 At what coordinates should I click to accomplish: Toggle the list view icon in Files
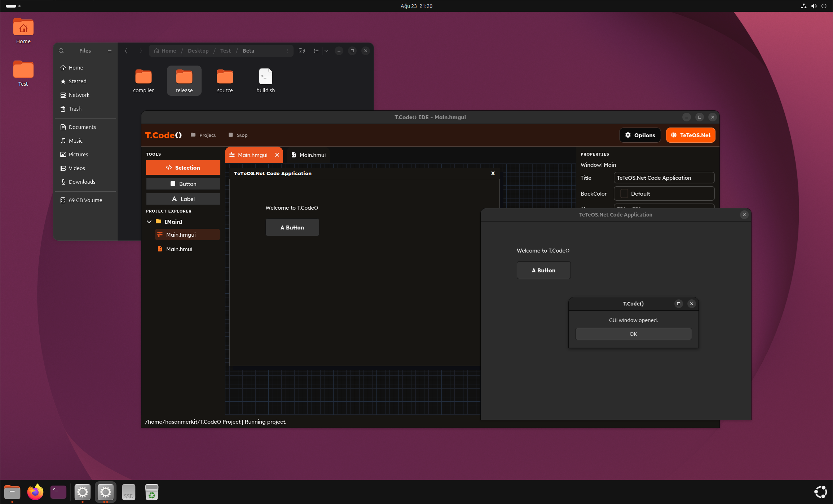coord(316,51)
